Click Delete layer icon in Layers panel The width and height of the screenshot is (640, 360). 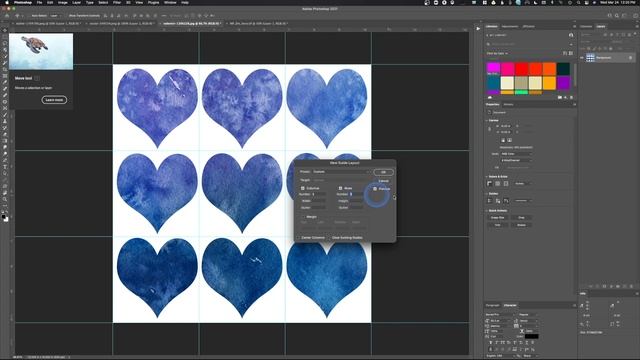[x=631, y=287]
